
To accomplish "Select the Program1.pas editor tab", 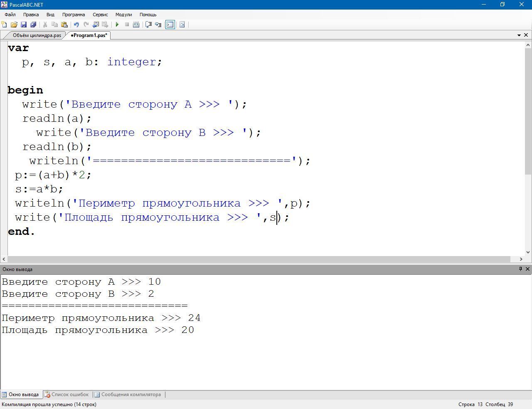I will pyautogui.click(x=89, y=35).
